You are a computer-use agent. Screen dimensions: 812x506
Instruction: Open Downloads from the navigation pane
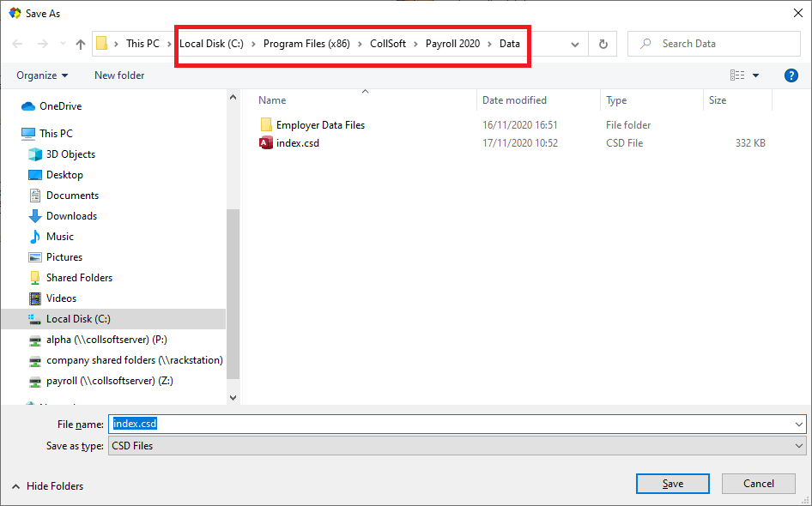point(71,216)
